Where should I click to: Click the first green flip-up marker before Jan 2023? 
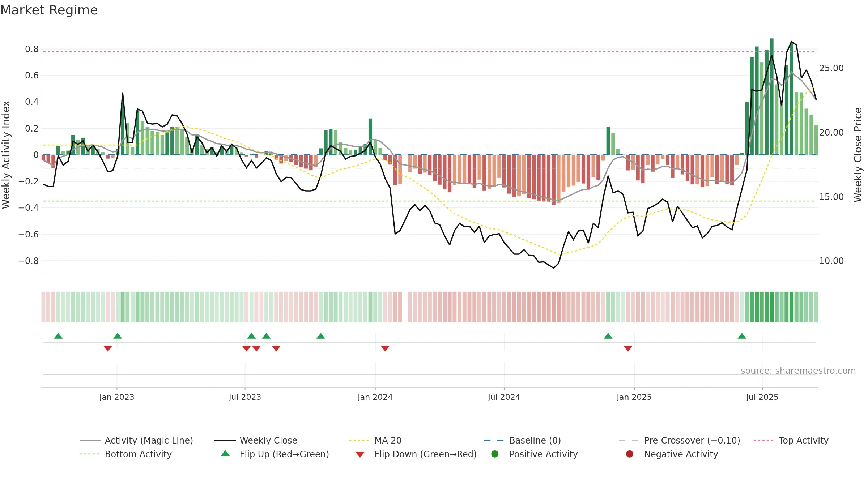58,336
